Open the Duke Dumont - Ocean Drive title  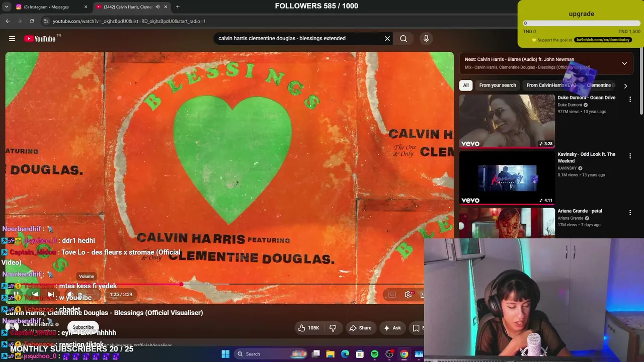point(586,98)
